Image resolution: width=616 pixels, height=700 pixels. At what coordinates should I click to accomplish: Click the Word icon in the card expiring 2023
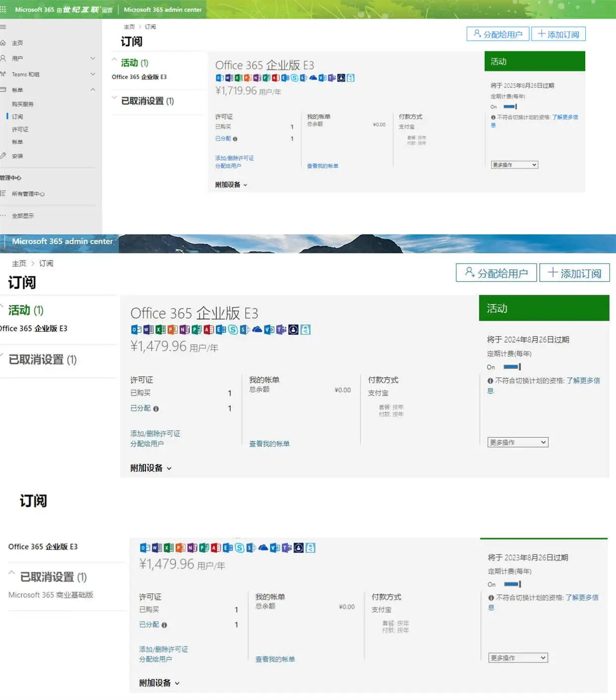point(156,548)
